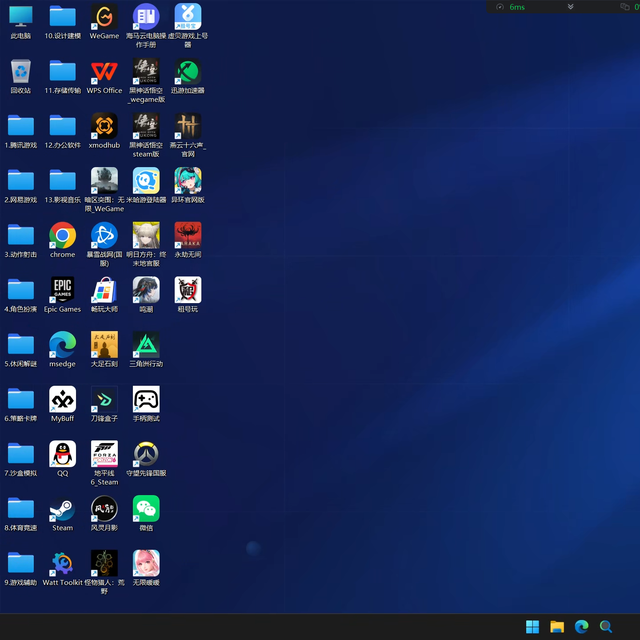The width and height of the screenshot is (640, 640).
Task: Open the Windows Start menu
Action: pyautogui.click(x=533, y=627)
